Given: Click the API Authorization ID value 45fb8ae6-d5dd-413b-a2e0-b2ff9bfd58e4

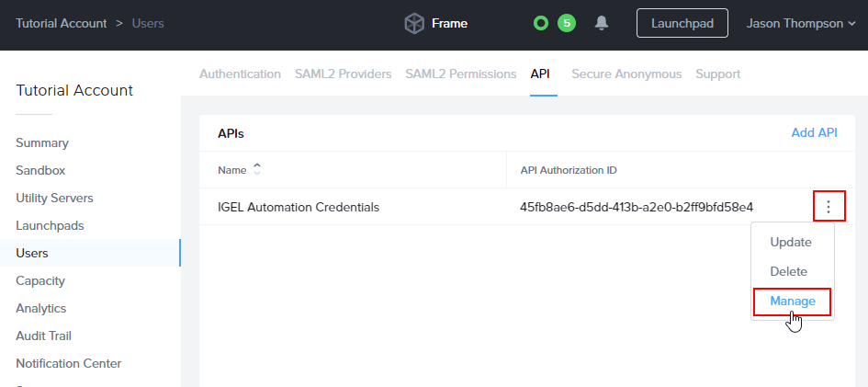Looking at the screenshot, I should (637, 207).
